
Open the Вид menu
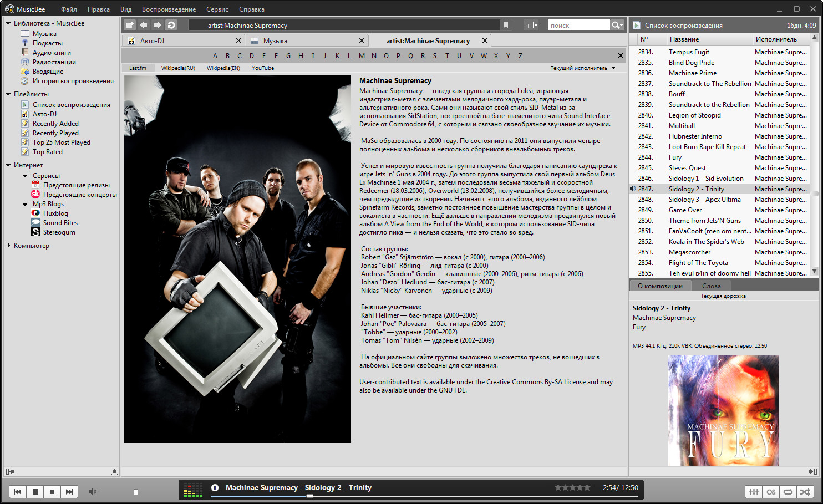click(126, 9)
